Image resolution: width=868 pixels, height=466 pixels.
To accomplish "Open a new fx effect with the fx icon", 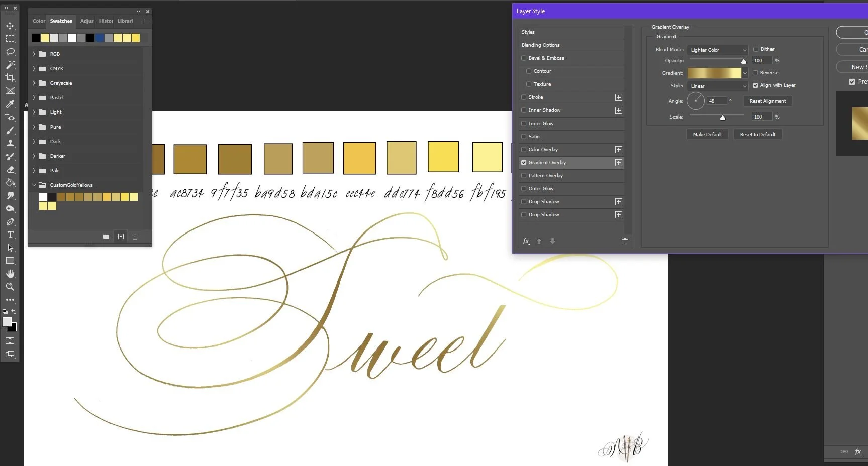I will [526, 241].
